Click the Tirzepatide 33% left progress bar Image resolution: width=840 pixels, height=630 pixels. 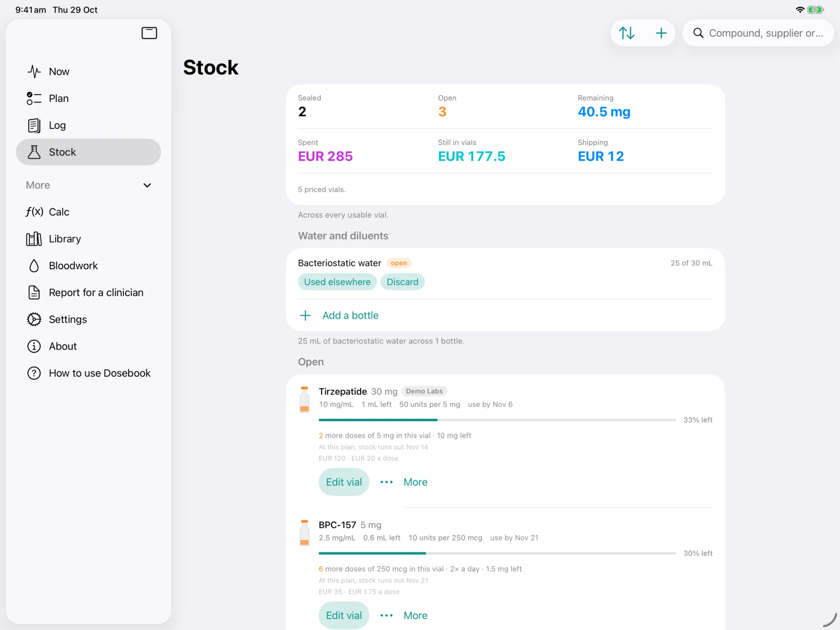click(497, 420)
